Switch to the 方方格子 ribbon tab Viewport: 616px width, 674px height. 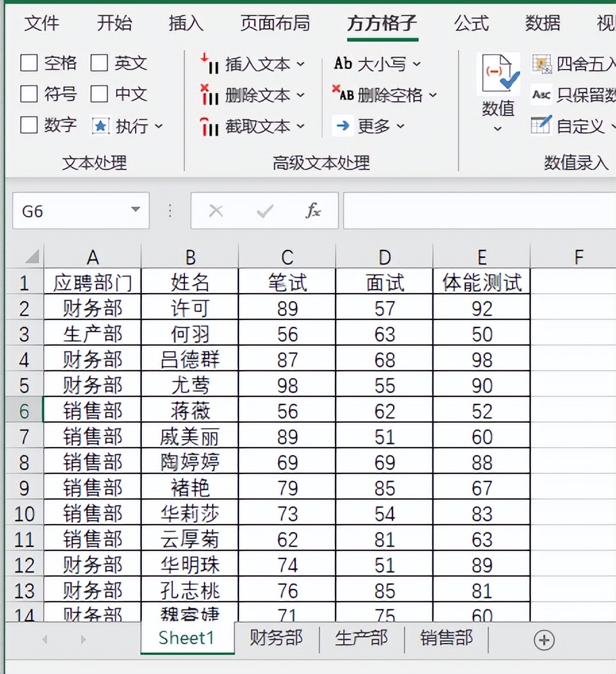click(x=382, y=23)
